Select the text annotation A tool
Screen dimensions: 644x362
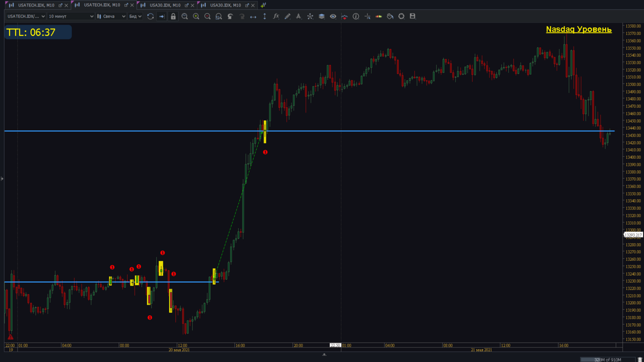pyautogui.click(x=299, y=16)
